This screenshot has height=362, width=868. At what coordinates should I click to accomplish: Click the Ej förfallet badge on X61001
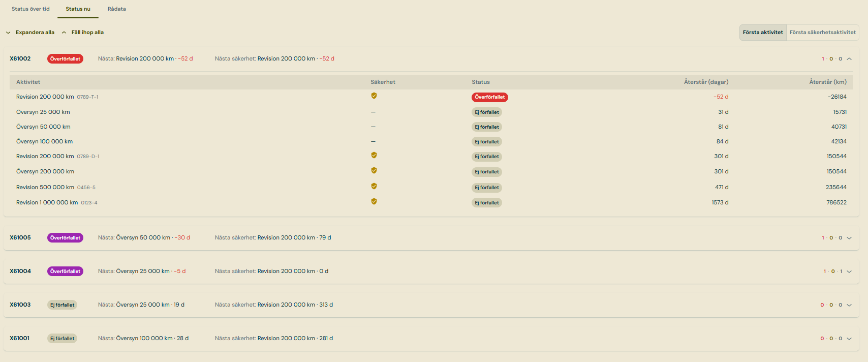[x=62, y=339]
